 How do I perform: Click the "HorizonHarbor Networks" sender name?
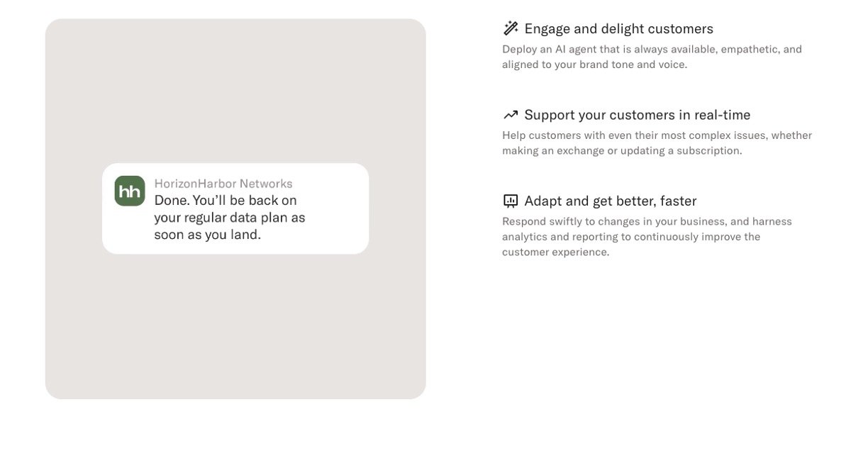click(223, 184)
